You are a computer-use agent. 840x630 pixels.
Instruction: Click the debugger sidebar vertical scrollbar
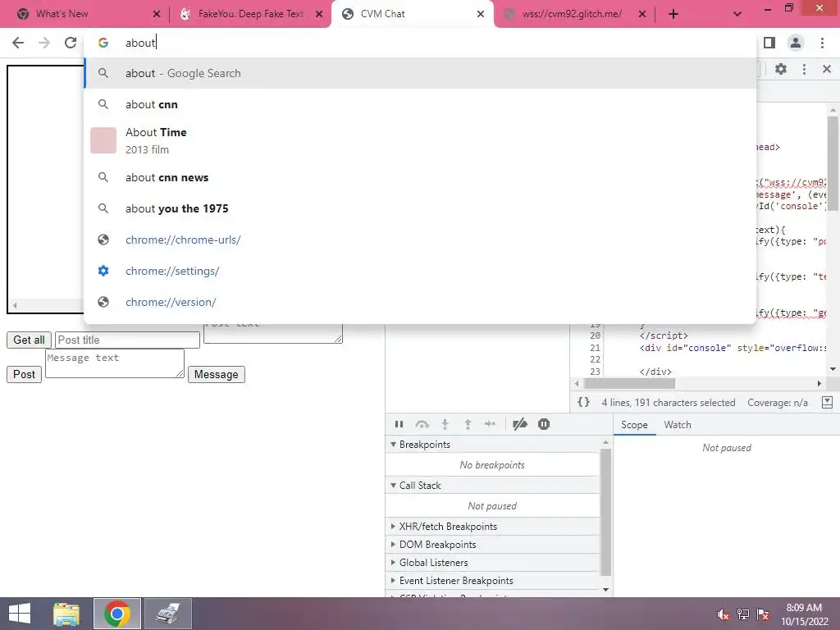click(x=605, y=512)
